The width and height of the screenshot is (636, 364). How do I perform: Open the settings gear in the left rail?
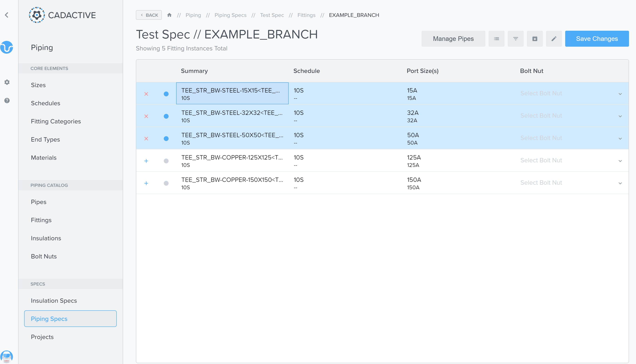(x=7, y=82)
